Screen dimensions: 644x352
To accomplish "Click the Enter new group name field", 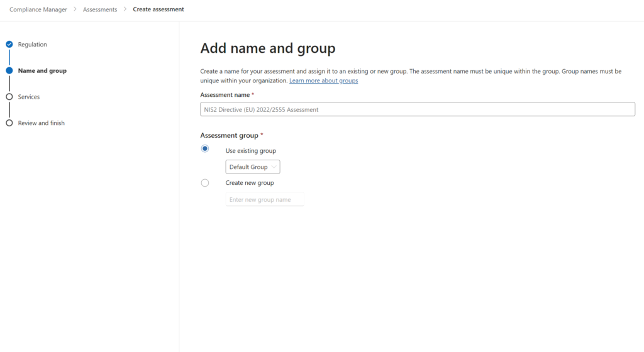I will coord(265,199).
